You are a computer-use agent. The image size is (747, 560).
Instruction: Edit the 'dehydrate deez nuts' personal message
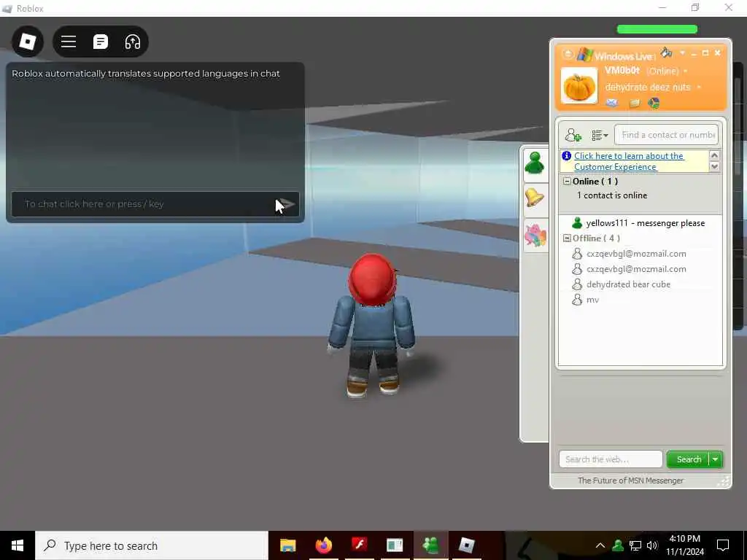point(648,87)
